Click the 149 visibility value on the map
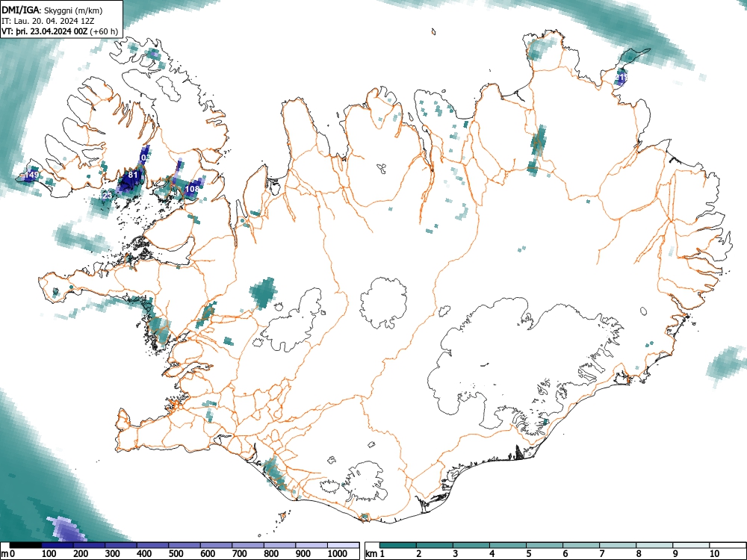 click(x=32, y=175)
